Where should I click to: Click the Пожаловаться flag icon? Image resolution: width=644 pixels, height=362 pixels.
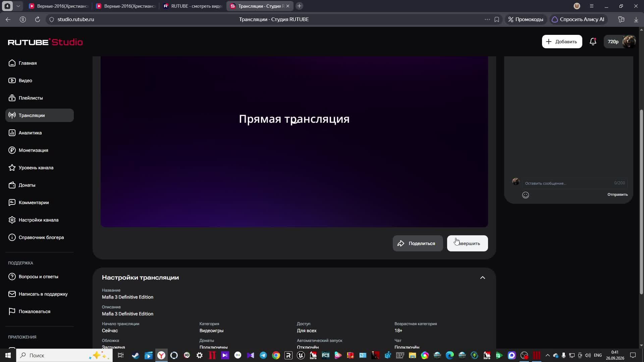[x=12, y=311]
